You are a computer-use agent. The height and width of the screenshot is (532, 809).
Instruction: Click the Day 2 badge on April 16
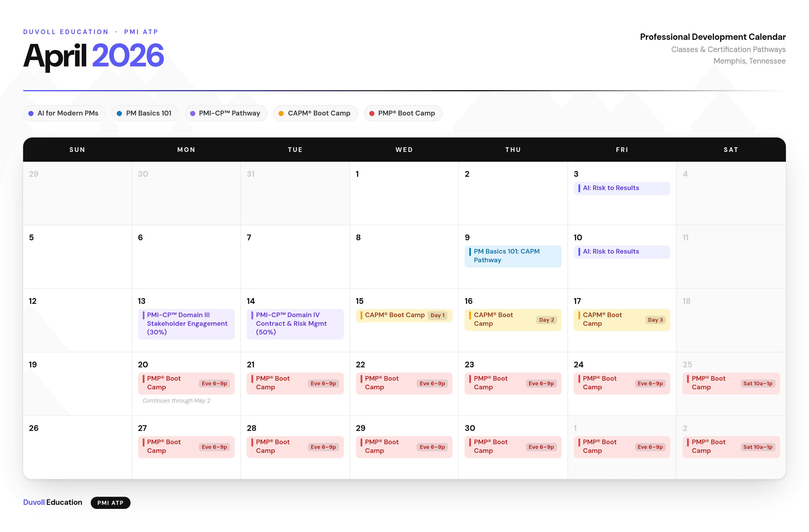tap(546, 320)
